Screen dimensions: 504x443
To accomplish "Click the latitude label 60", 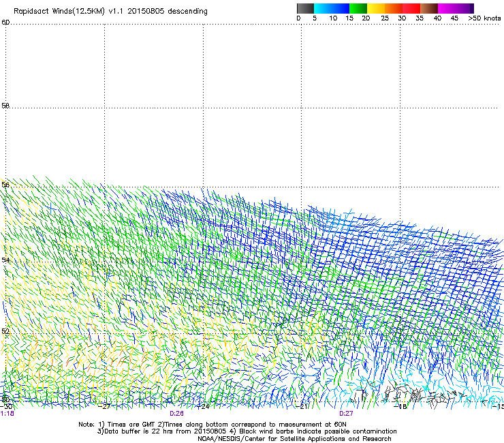I will 5,22.
